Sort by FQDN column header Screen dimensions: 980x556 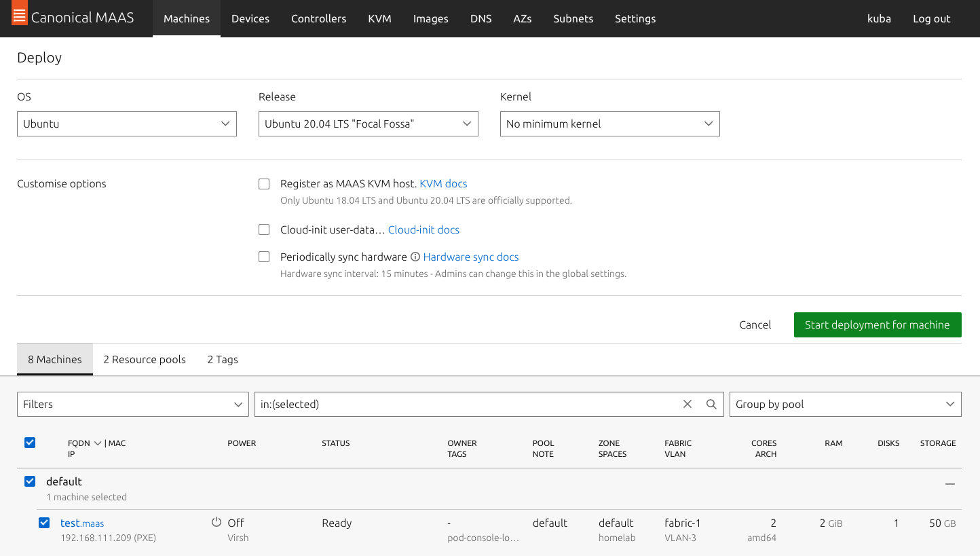(x=79, y=443)
